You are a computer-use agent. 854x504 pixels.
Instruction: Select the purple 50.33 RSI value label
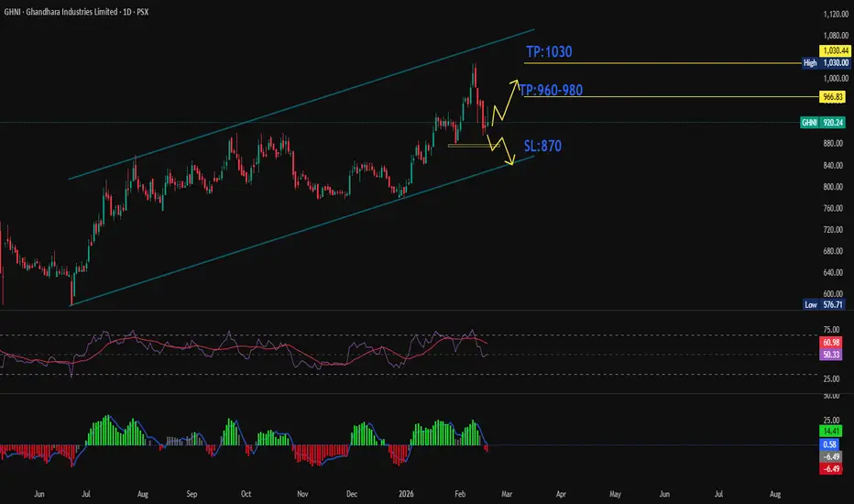click(x=831, y=355)
